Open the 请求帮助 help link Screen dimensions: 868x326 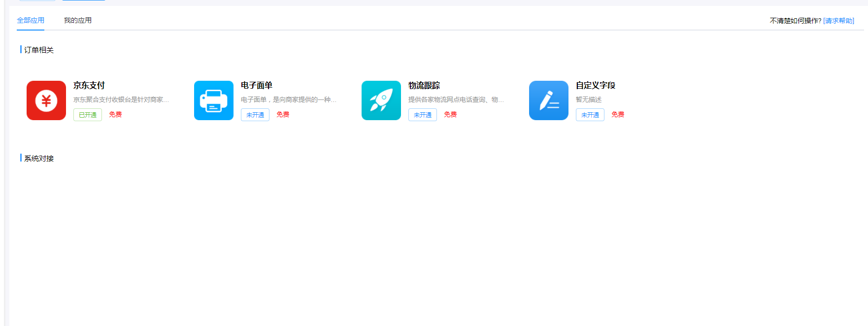click(x=838, y=21)
